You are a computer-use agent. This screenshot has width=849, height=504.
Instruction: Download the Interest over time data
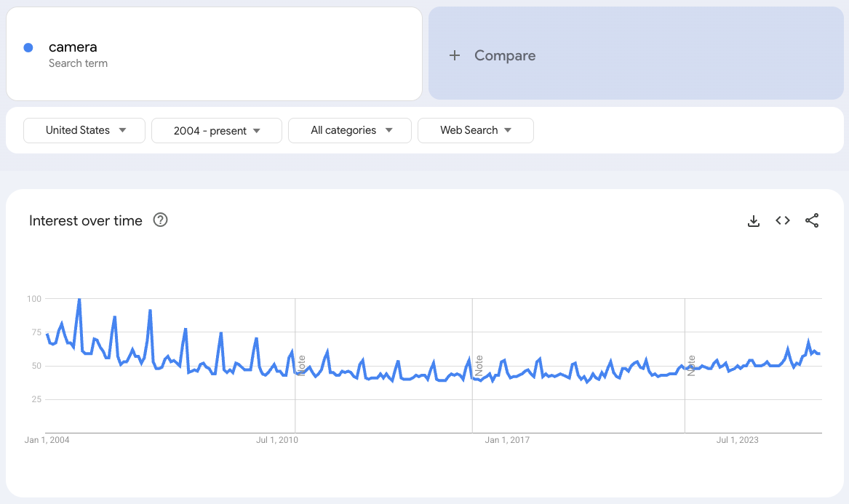coord(753,220)
